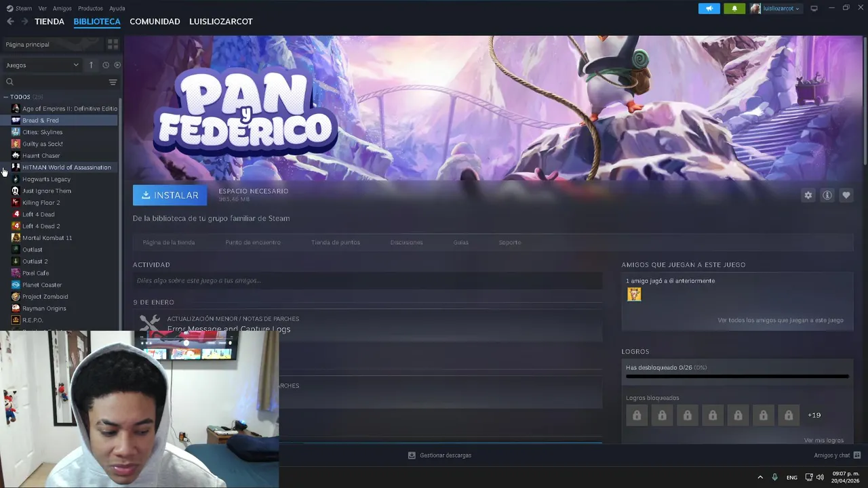Screen dimensions: 868x488
Task: Open Página de la tienda link
Action: pyautogui.click(x=169, y=242)
